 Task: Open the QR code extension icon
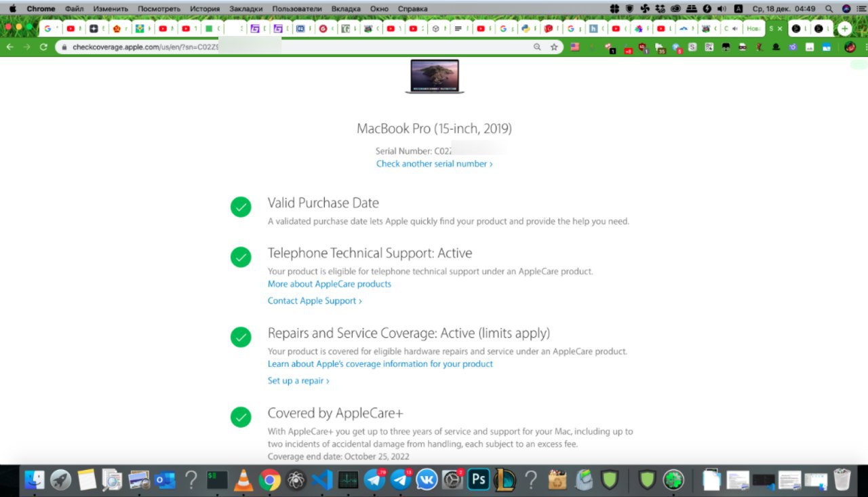pyautogui.click(x=709, y=47)
